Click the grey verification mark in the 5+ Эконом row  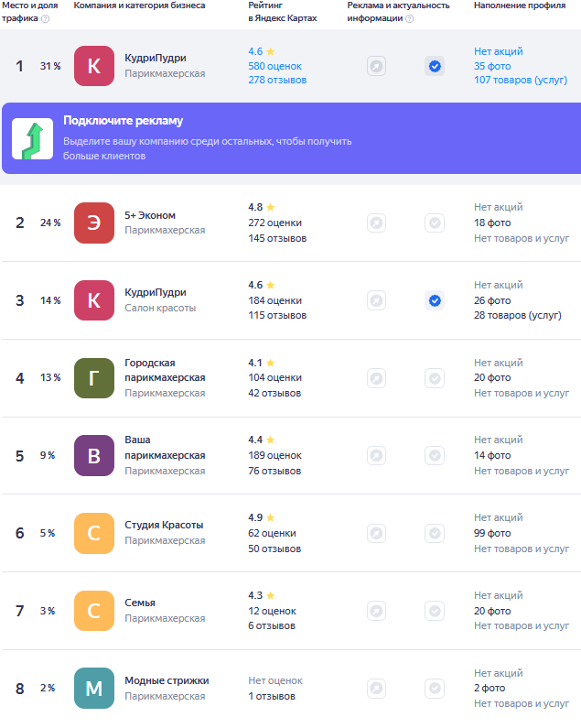(x=435, y=223)
